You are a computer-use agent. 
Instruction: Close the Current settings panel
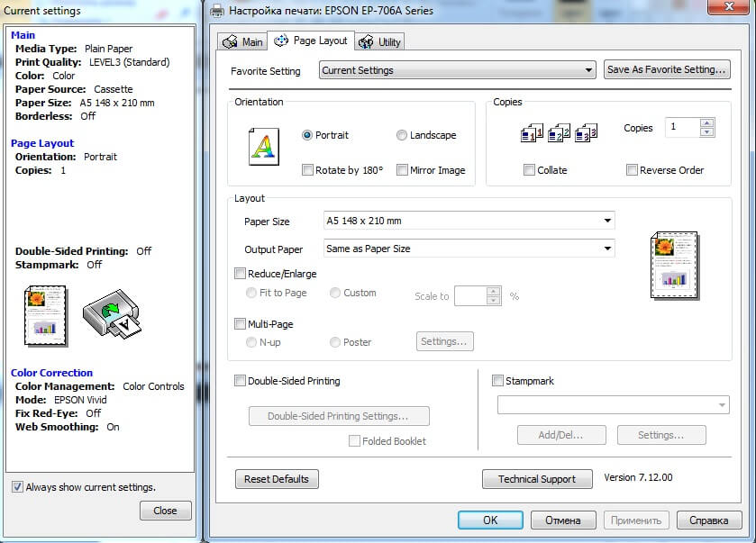[166, 511]
